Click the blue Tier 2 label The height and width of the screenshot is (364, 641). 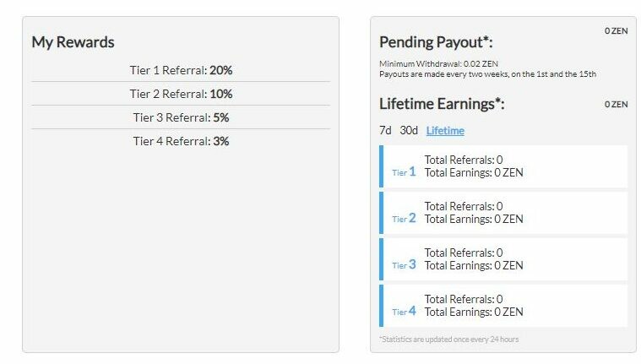404,219
